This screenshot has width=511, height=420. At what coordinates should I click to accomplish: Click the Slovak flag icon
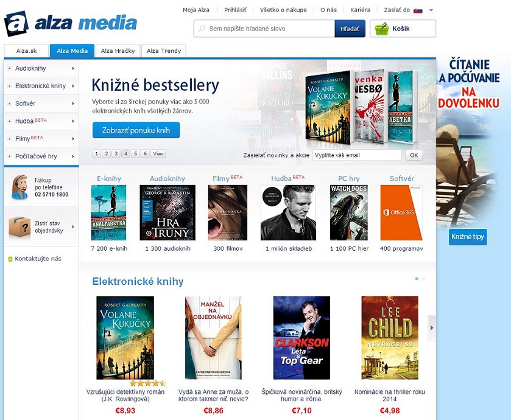(x=418, y=10)
